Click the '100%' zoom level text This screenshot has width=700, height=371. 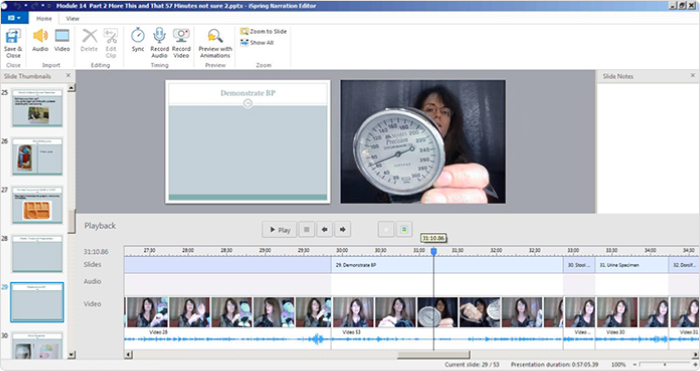(x=618, y=365)
